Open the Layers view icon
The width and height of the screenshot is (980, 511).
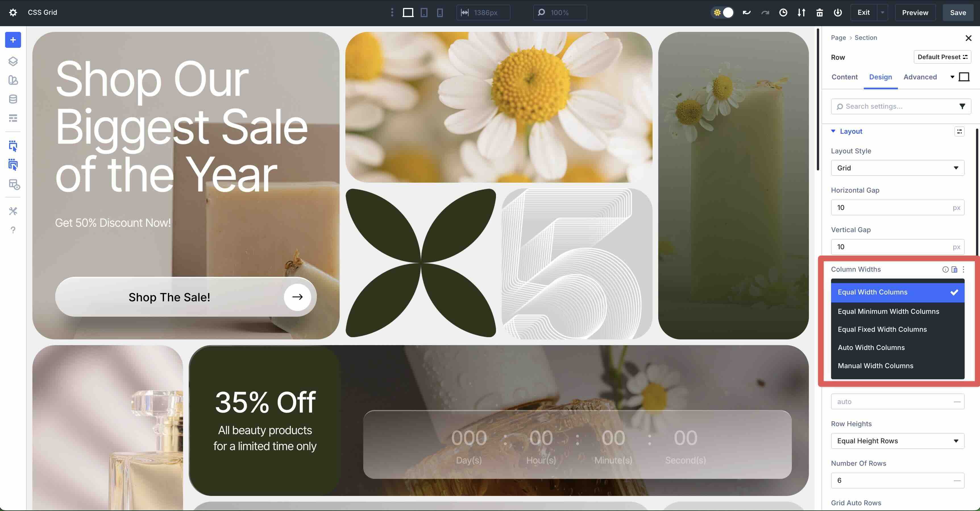tap(13, 61)
